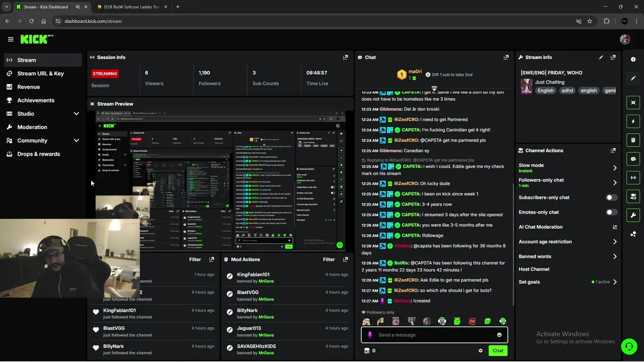Click the info icon in the right sidebar
The image size is (644, 362).
click(x=633, y=59)
